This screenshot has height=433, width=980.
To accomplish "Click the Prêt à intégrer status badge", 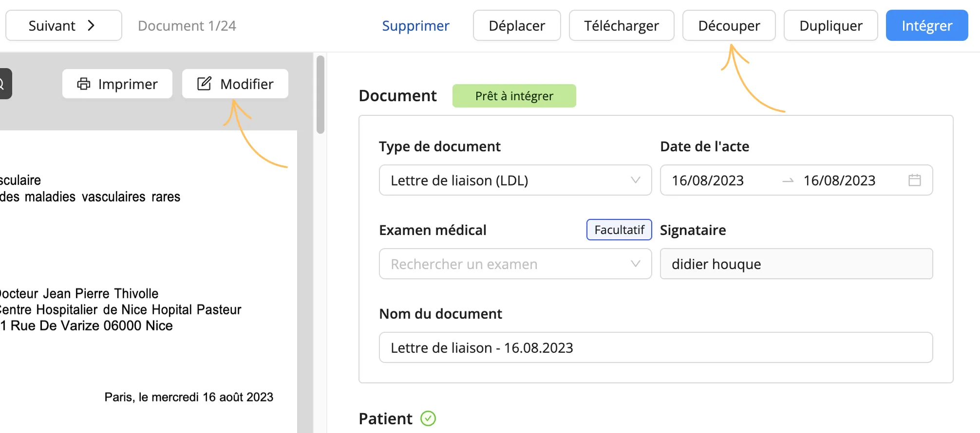I will [x=514, y=96].
